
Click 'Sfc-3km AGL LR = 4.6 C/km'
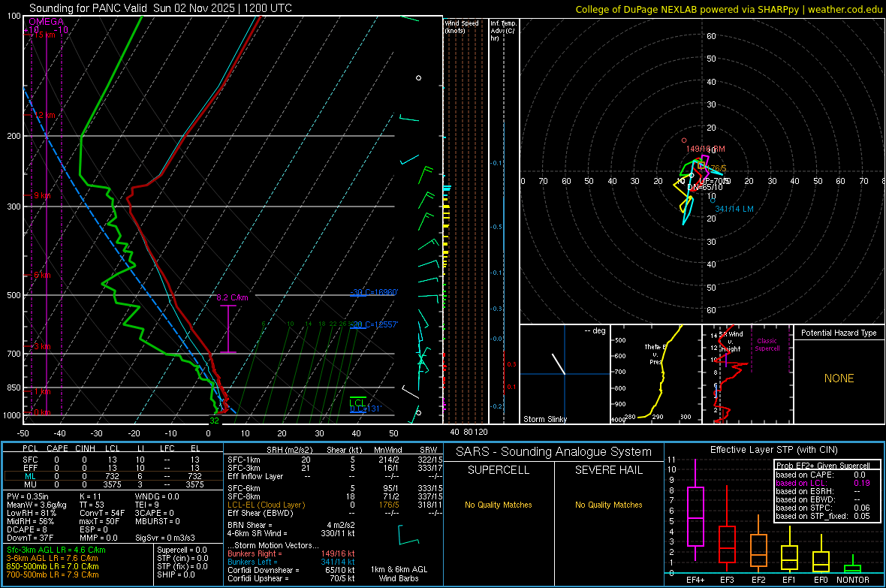(x=56, y=550)
